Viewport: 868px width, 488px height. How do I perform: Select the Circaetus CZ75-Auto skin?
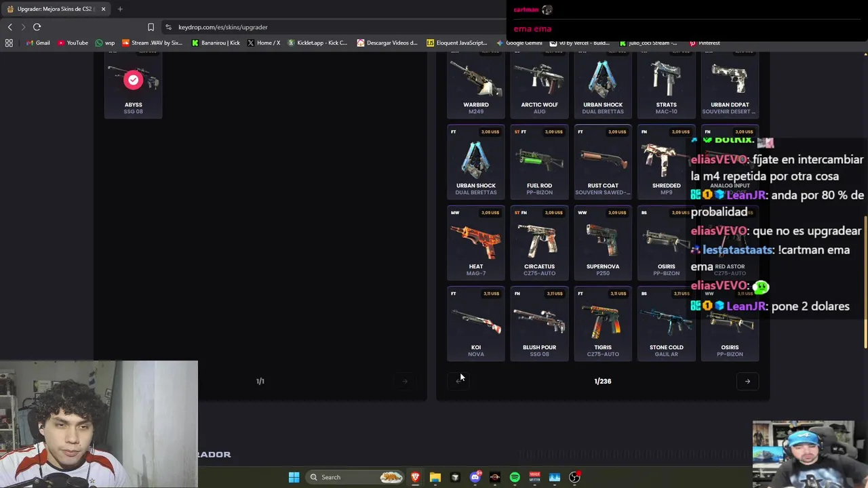[x=539, y=243]
